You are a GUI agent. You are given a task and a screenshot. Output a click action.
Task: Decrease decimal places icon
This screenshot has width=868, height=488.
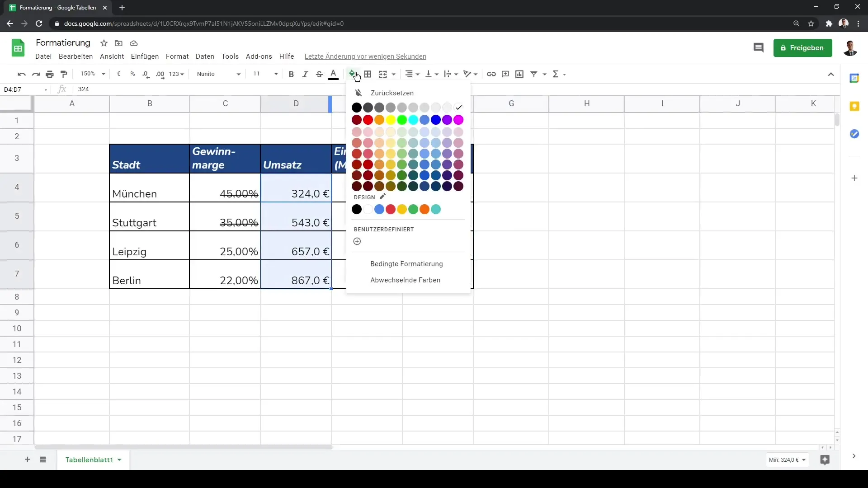click(x=146, y=74)
